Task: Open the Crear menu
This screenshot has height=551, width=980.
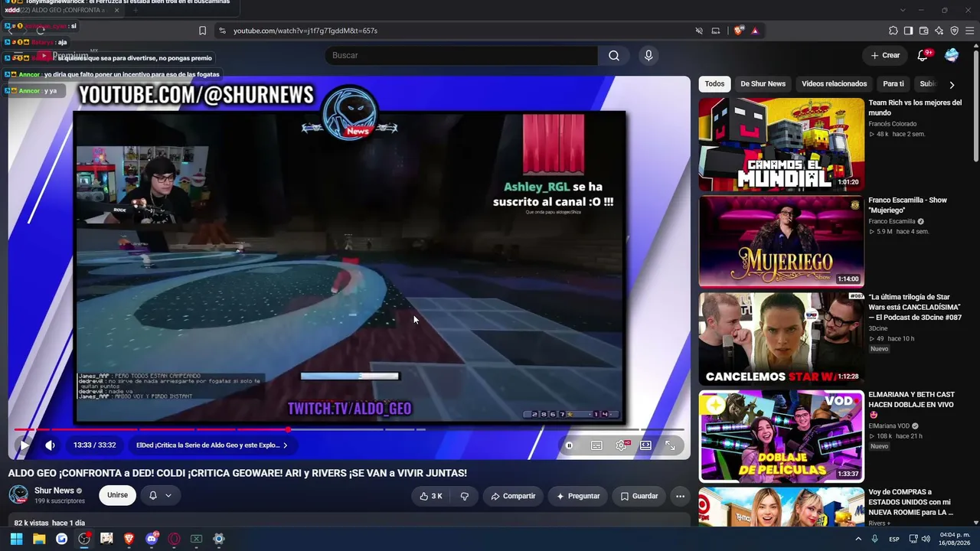Action: pos(885,55)
